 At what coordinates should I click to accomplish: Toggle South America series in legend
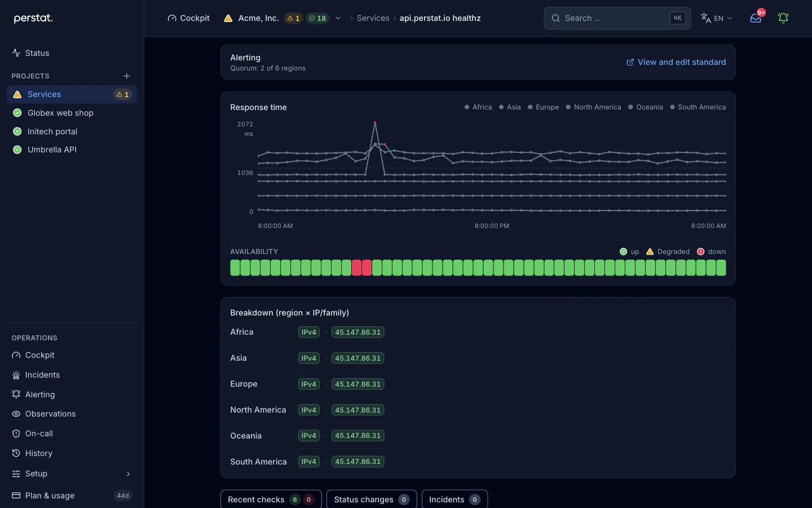coord(698,107)
